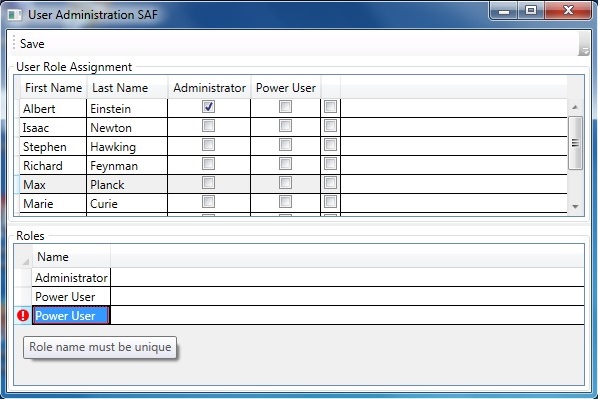Check Administrator for Max Planck
Viewport: 598px width, 399px height.
(x=208, y=183)
